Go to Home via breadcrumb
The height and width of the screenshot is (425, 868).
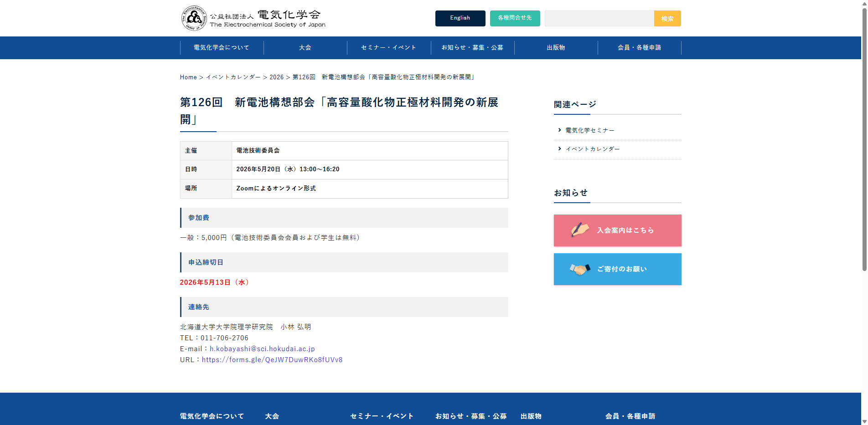point(188,77)
